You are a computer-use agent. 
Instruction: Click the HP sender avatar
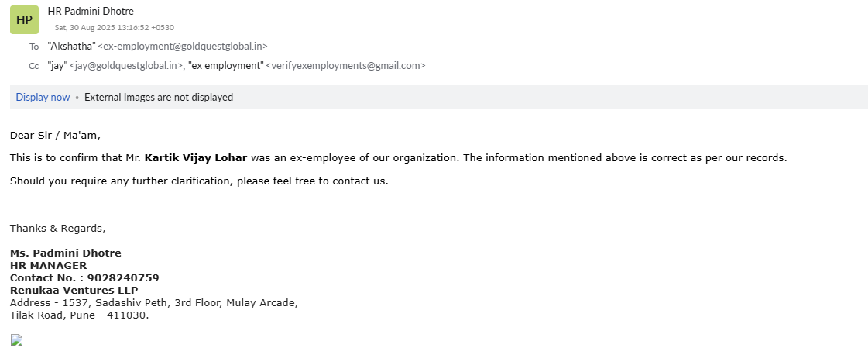(x=24, y=19)
